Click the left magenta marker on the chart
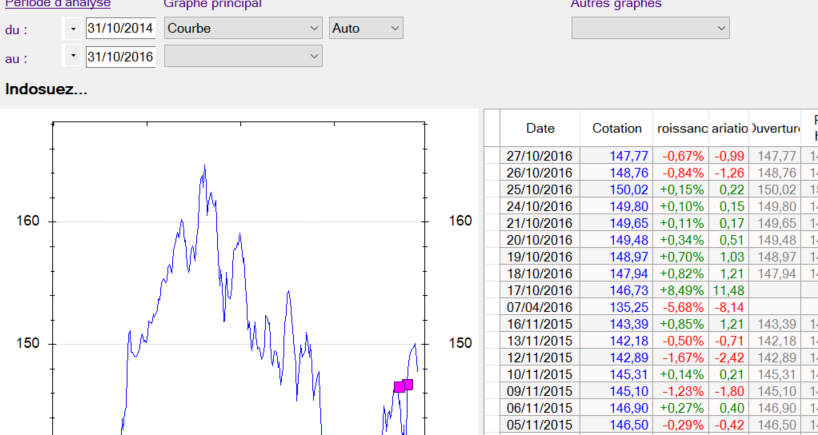Viewport: 818px width, 435px height. 398,387
